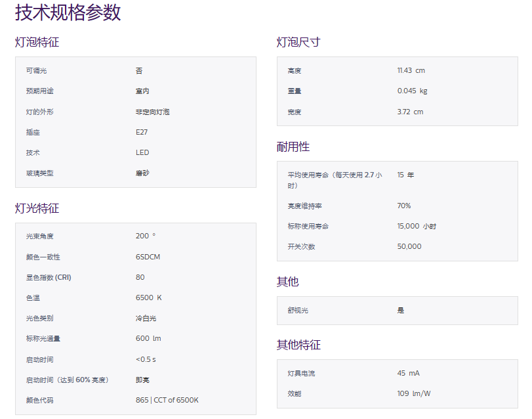Click the 色温 label
This screenshot has height=419, width=532.
[x=33, y=298]
